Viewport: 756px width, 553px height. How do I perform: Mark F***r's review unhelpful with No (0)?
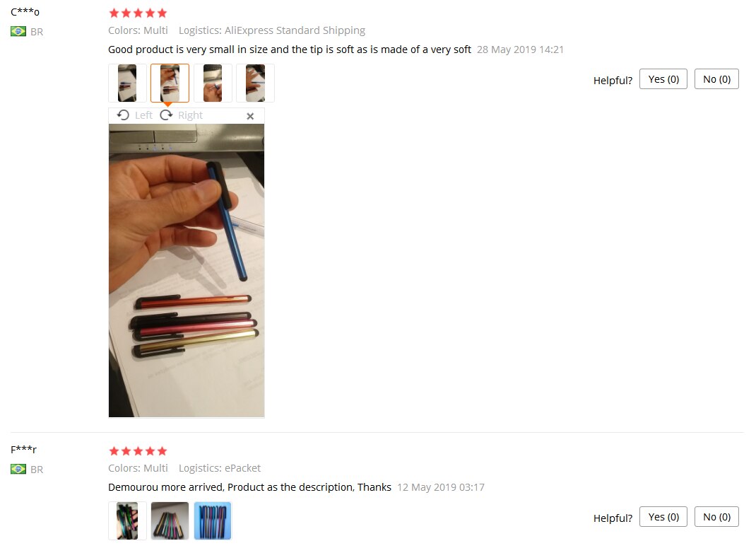pyautogui.click(x=716, y=517)
